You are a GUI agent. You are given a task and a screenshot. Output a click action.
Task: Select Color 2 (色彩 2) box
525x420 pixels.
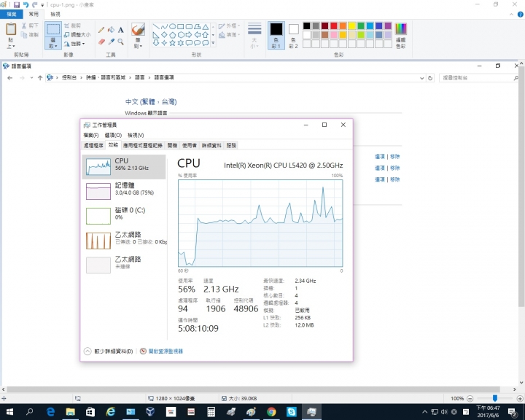(293, 36)
